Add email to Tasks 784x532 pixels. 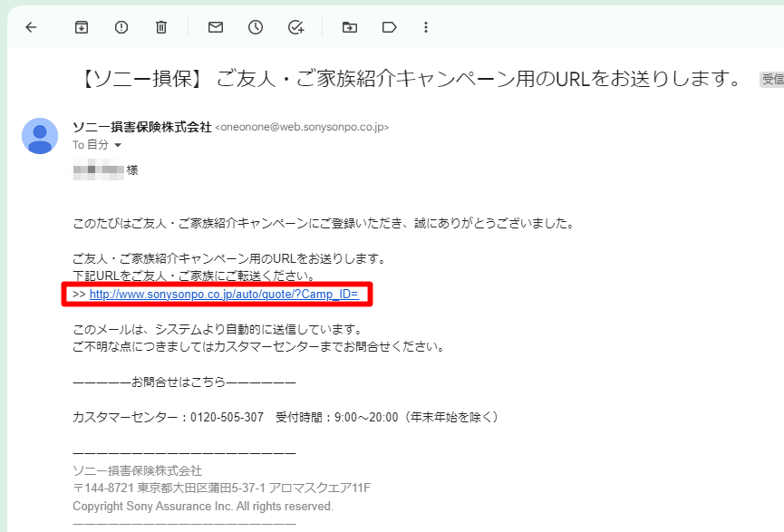pos(295,27)
